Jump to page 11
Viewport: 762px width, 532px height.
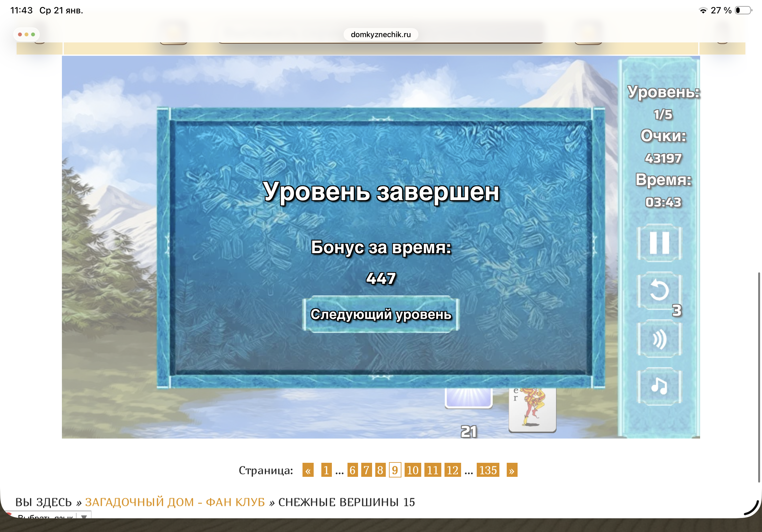pyautogui.click(x=432, y=470)
